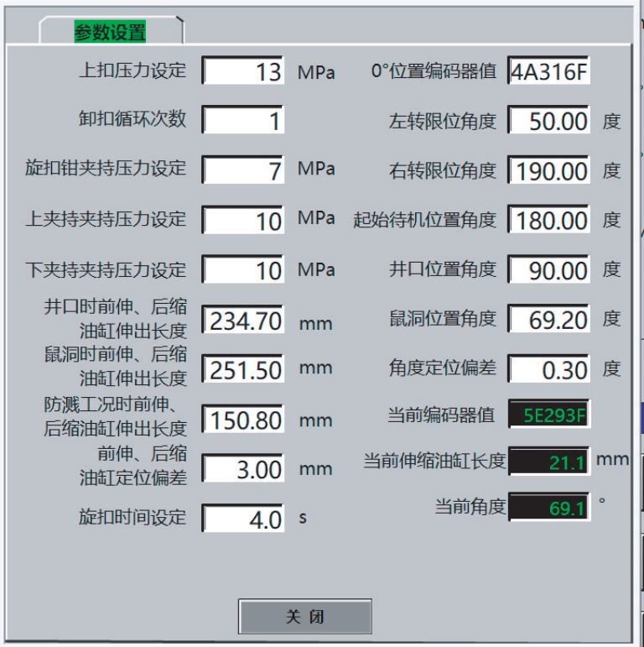The width and height of the screenshot is (644, 647).
Task: Click the 起始待机位置角度 label
Action: point(424,220)
